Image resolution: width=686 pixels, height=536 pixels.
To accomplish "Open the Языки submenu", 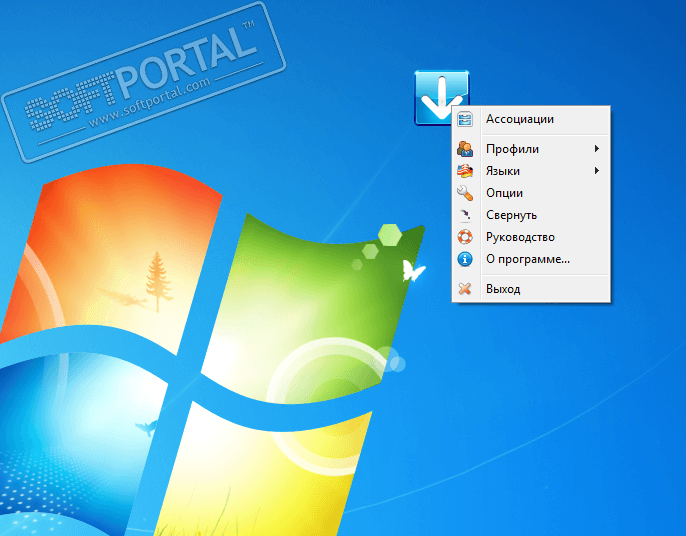I will (x=531, y=171).
